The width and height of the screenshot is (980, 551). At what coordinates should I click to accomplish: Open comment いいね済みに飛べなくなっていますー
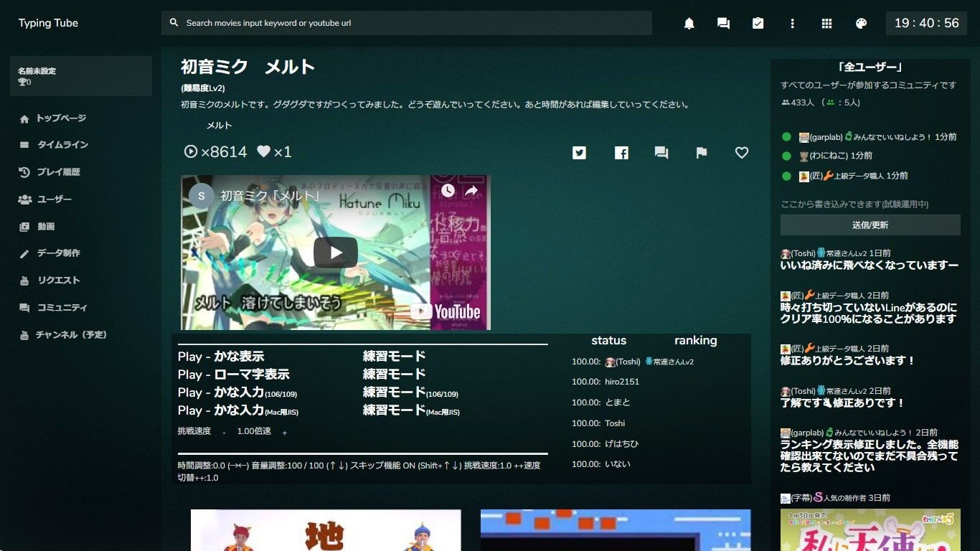click(870, 265)
